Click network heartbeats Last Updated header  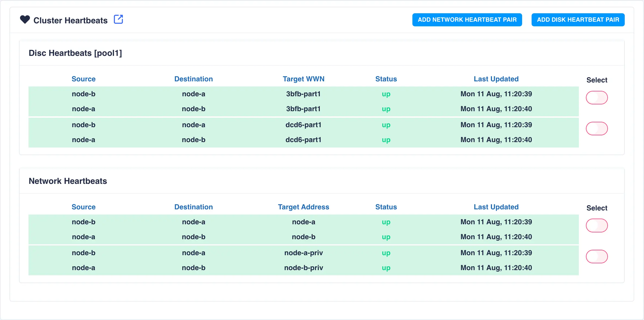point(496,207)
